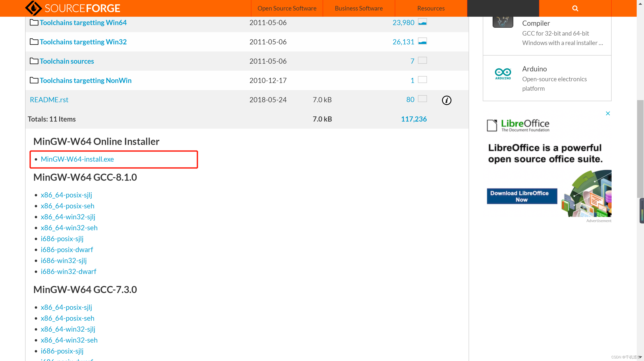This screenshot has height=361, width=644.
Task: Click the MinGW-W64 Online Installer heading
Action: click(96, 141)
